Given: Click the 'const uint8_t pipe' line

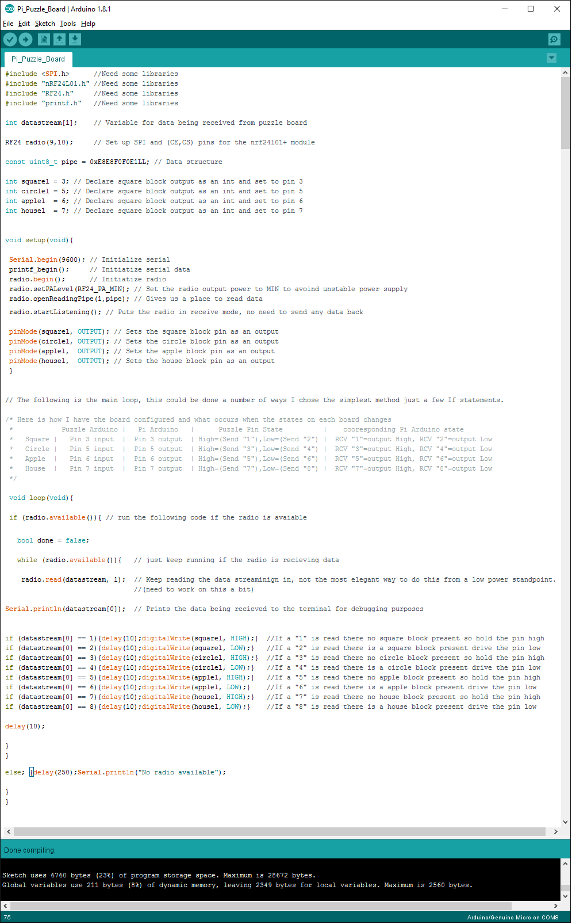Looking at the screenshot, I should 77,162.
